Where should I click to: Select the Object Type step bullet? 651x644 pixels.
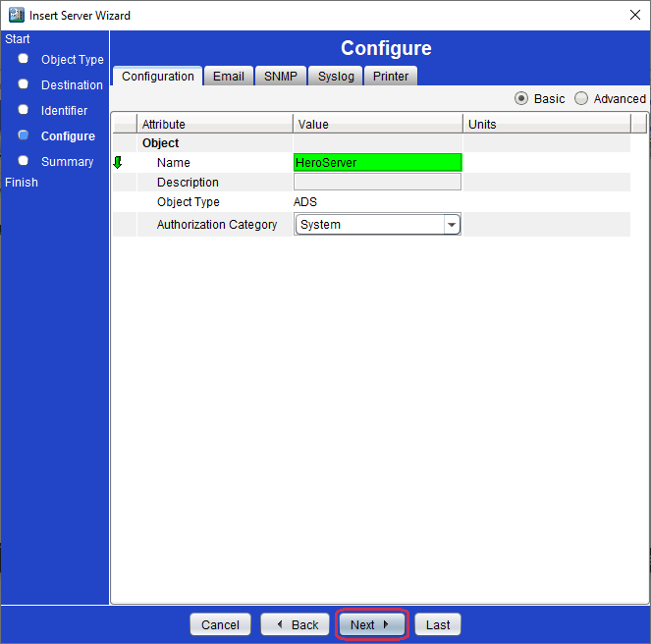point(24,59)
